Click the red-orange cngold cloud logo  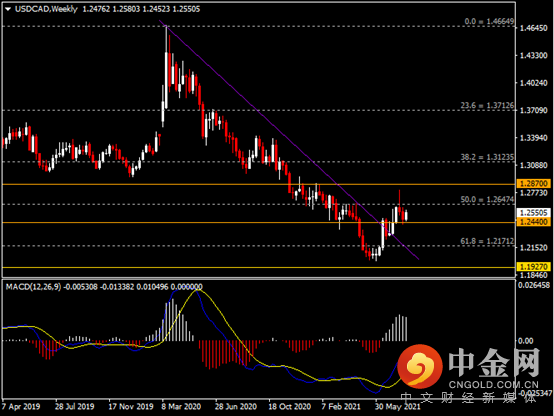click(420, 367)
